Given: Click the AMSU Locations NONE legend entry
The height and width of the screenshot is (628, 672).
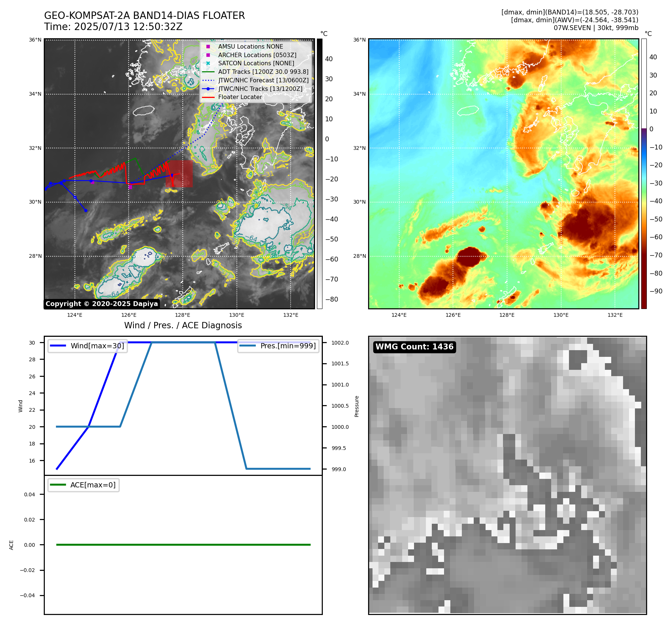Looking at the screenshot, I should click(251, 46).
